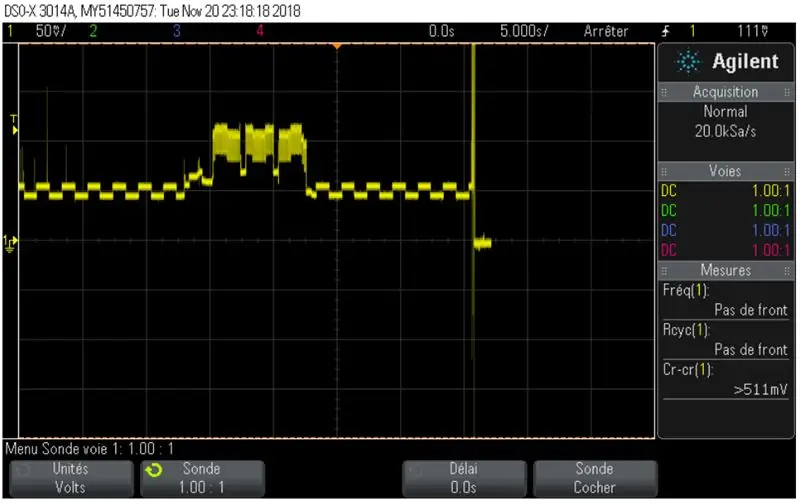This screenshot has height=504, width=800.
Task: Click the >511mV measurement value
Action: 761,390
